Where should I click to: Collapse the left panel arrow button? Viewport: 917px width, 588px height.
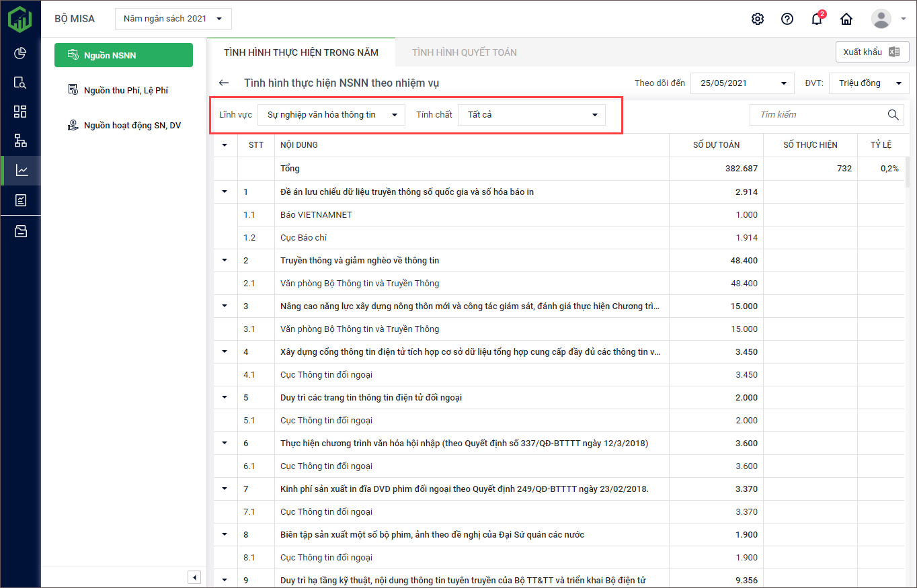(x=194, y=577)
